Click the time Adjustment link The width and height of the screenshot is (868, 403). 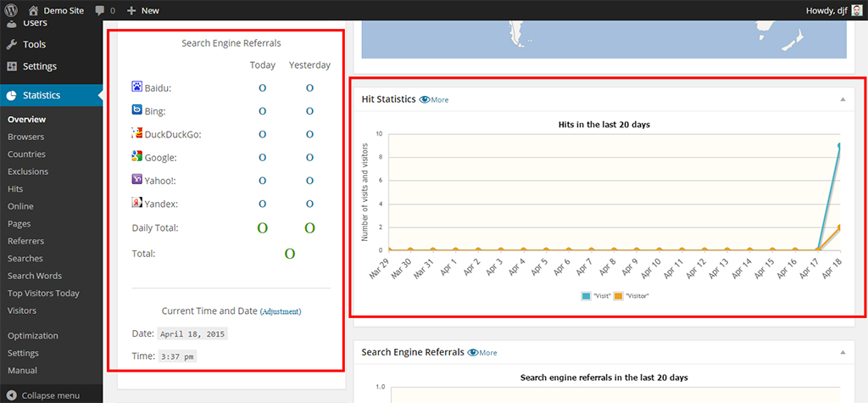(281, 311)
